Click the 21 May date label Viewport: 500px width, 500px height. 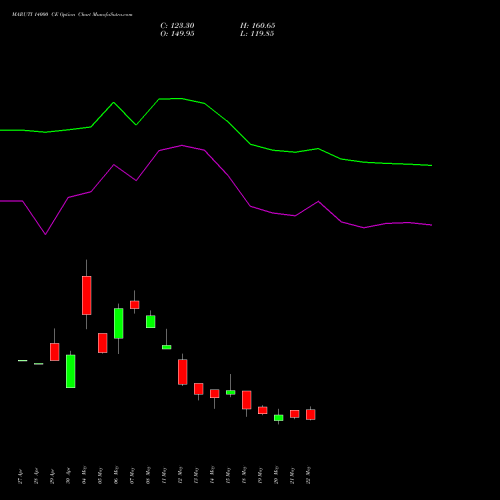coord(292,475)
